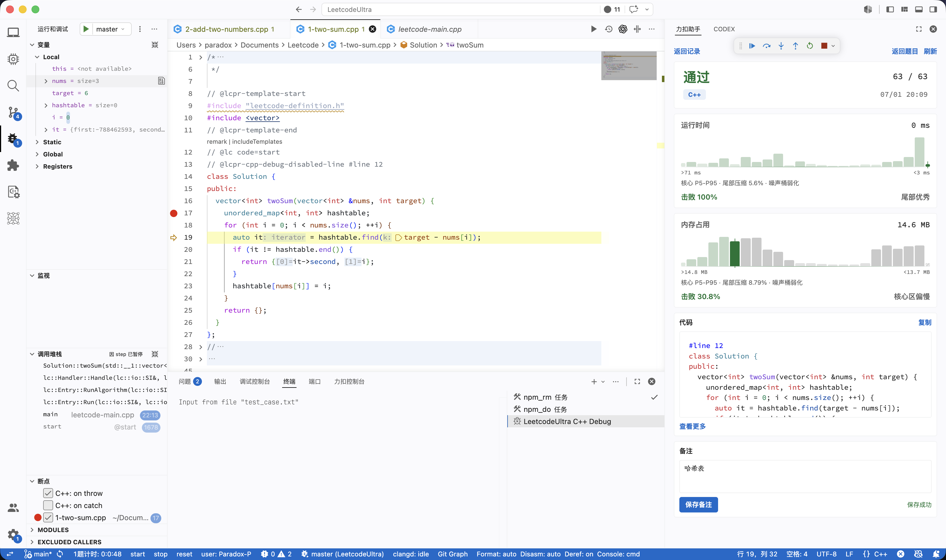Run the file with editor play icon
The width and height of the screenshot is (946, 560).
click(x=594, y=29)
